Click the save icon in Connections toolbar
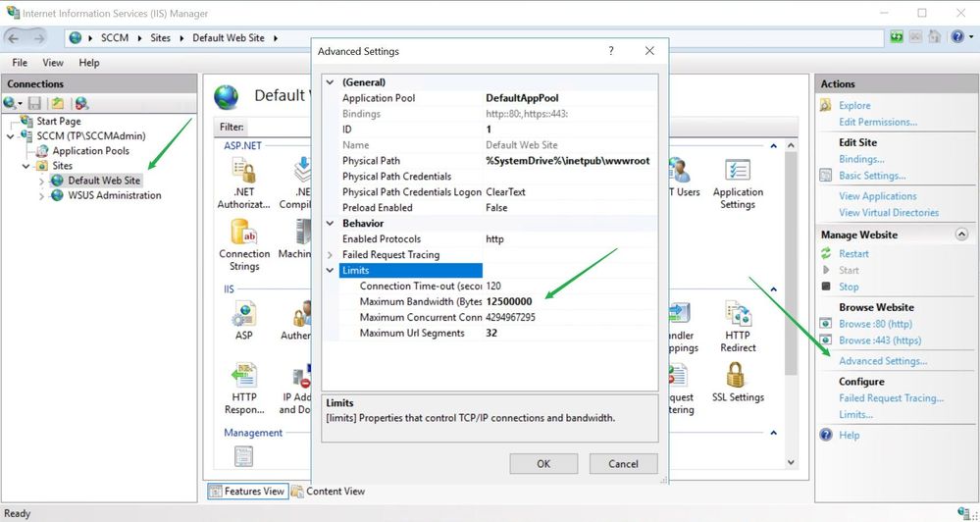980x522 pixels. [x=35, y=103]
